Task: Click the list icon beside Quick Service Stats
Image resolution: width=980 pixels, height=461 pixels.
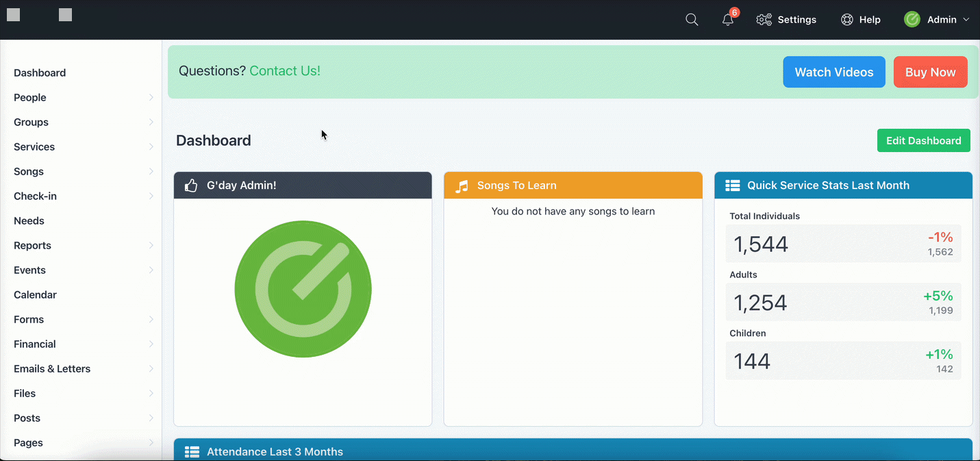Action: (732, 186)
